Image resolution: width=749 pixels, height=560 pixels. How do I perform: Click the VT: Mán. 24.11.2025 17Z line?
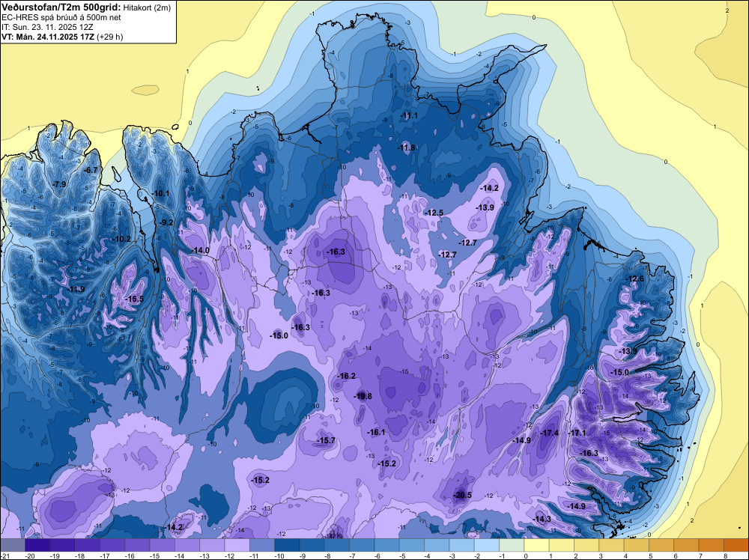48,37
